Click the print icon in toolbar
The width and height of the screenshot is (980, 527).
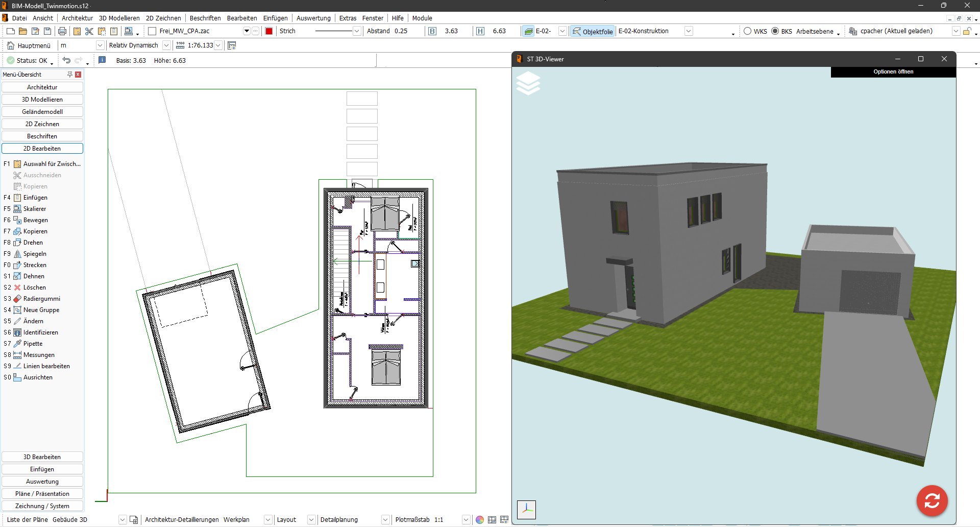[62, 31]
